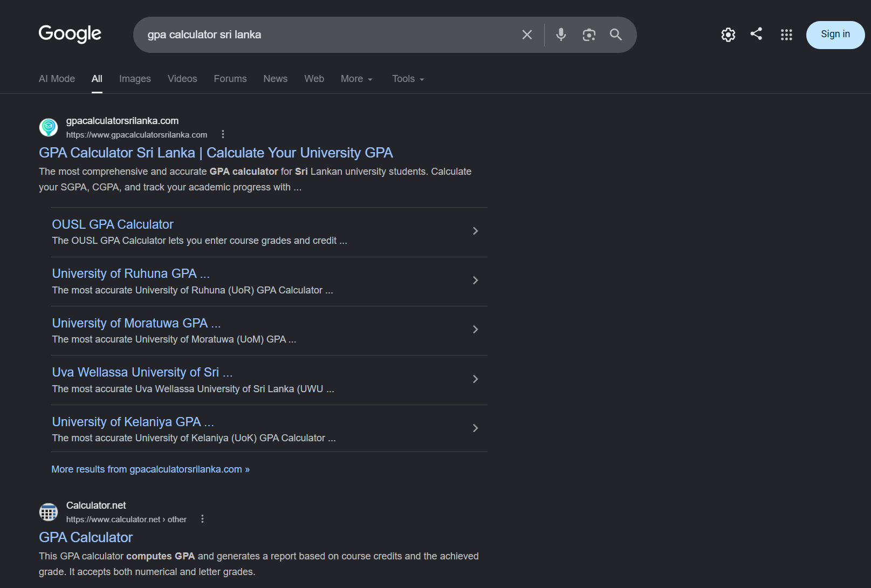Click Calculator.net site name
Screen dimensions: 871x588
pos(96,505)
